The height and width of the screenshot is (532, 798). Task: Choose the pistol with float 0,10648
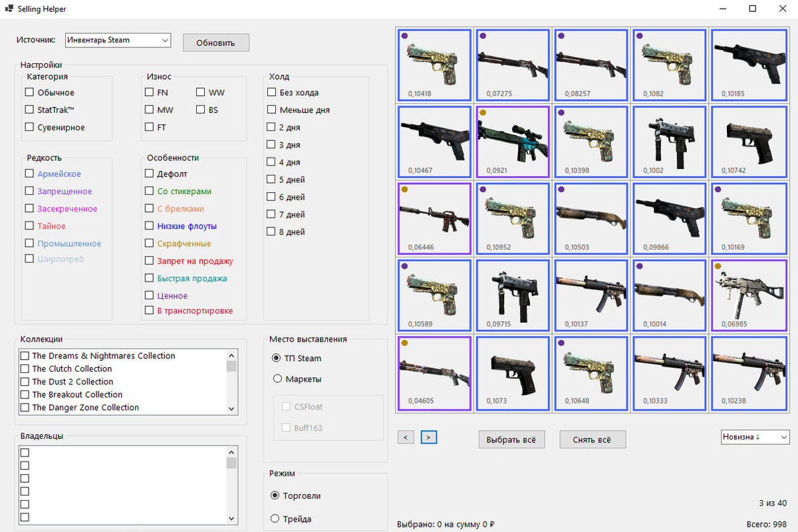(x=592, y=372)
